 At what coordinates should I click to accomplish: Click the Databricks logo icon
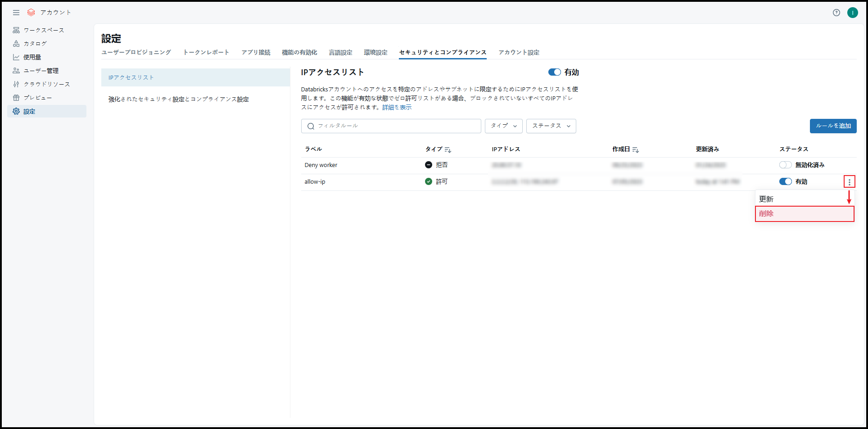click(31, 13)
